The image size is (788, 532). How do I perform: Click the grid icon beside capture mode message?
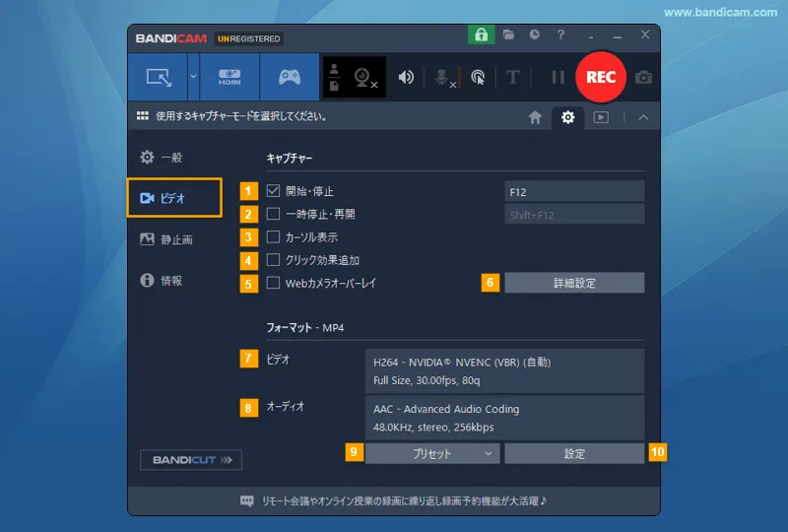pos(143,116)
